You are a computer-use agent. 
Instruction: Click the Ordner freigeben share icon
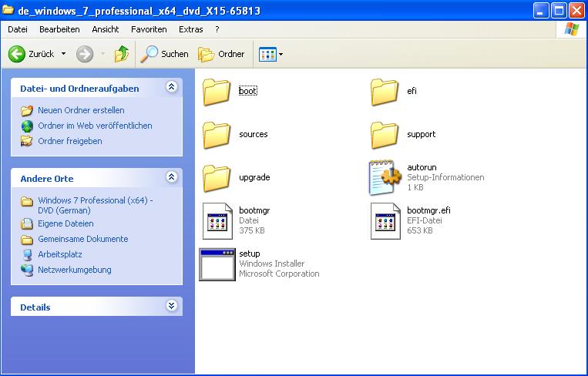point(27,141)
